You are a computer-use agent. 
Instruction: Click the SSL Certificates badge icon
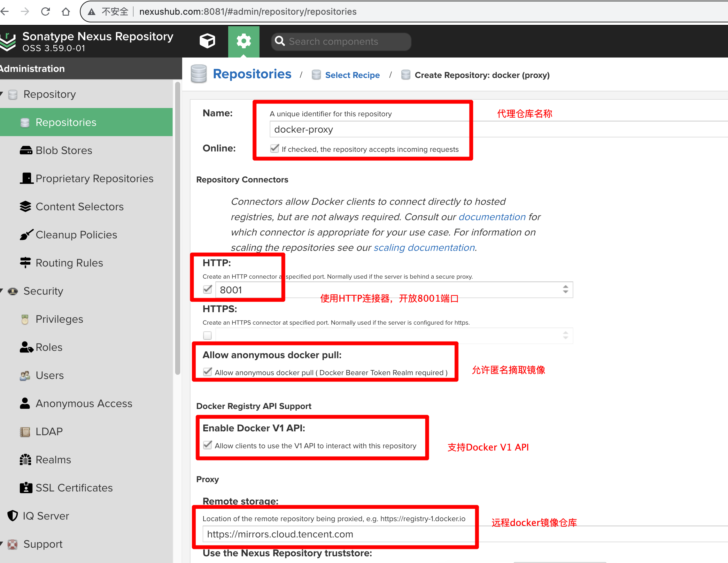coord(26,488)
